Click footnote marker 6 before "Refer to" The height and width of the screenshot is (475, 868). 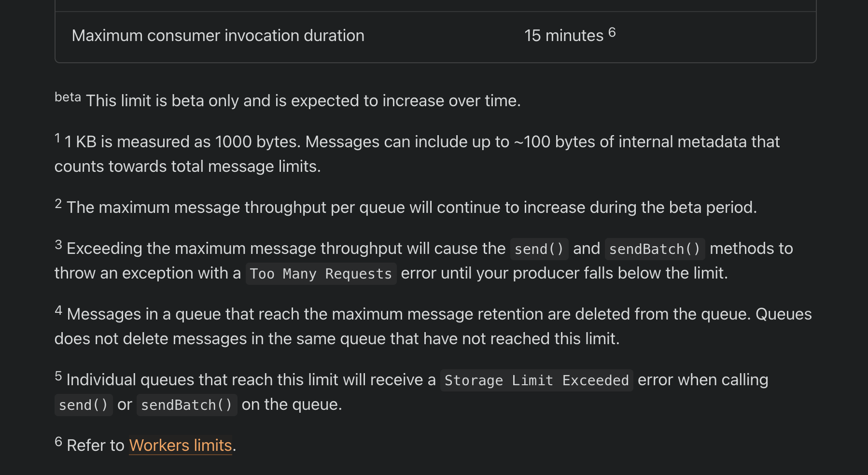[x=58, y=442]
